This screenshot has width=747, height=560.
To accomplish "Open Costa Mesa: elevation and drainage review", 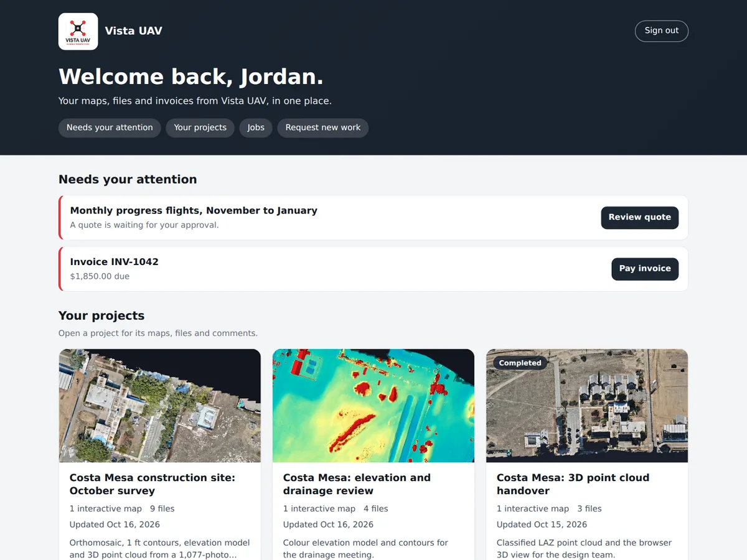I will 357,484.
